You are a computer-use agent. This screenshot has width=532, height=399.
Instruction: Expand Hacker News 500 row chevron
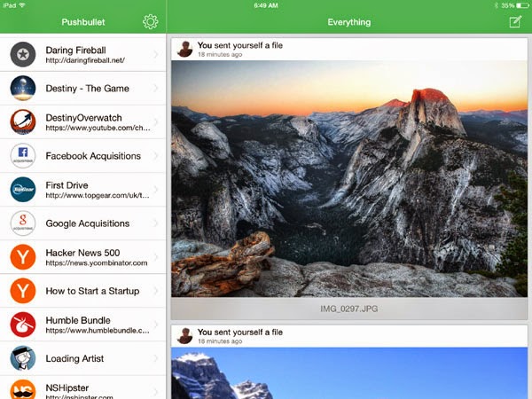click(156, 257)
